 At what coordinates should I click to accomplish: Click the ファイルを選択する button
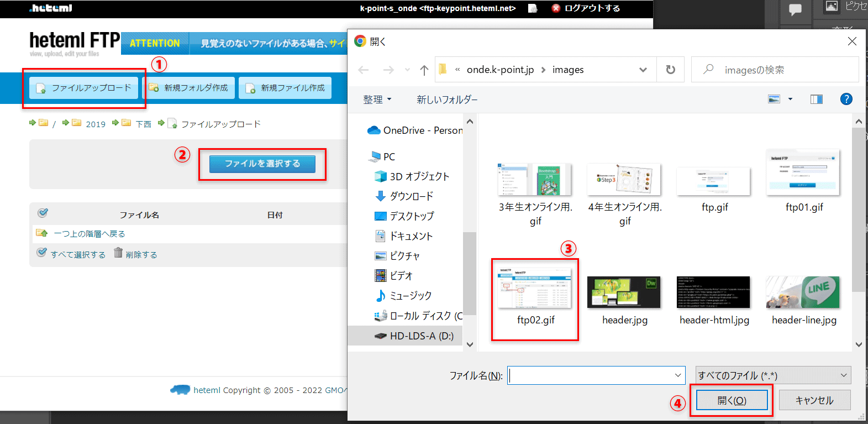[262, 164]
